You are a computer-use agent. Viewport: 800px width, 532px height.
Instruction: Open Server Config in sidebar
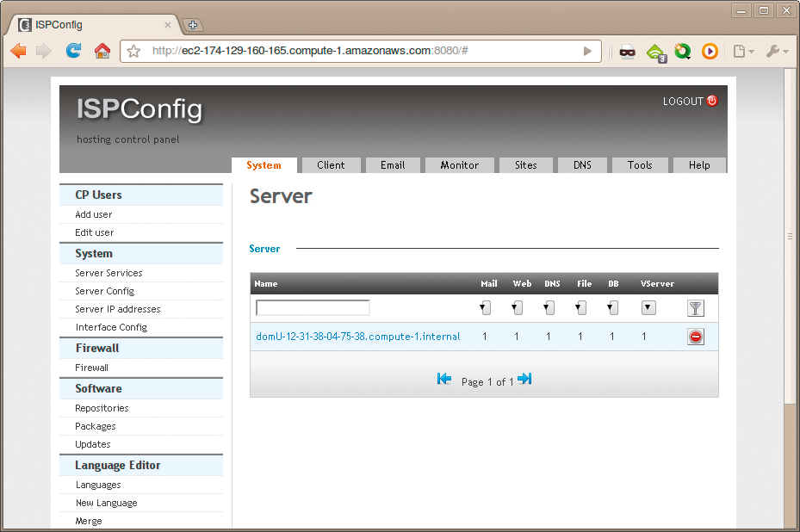coord(104,291)
